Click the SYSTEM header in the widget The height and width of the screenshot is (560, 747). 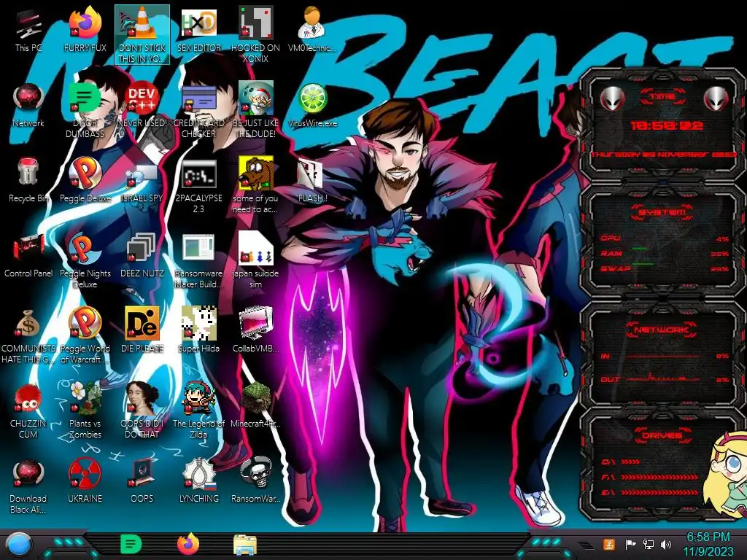(662, 212)
